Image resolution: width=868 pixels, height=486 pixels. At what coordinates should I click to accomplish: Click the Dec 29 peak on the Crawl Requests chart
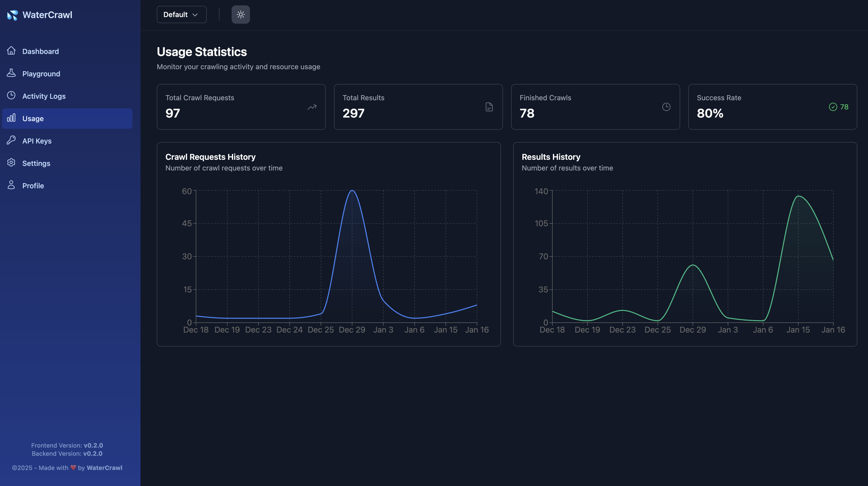352,191
